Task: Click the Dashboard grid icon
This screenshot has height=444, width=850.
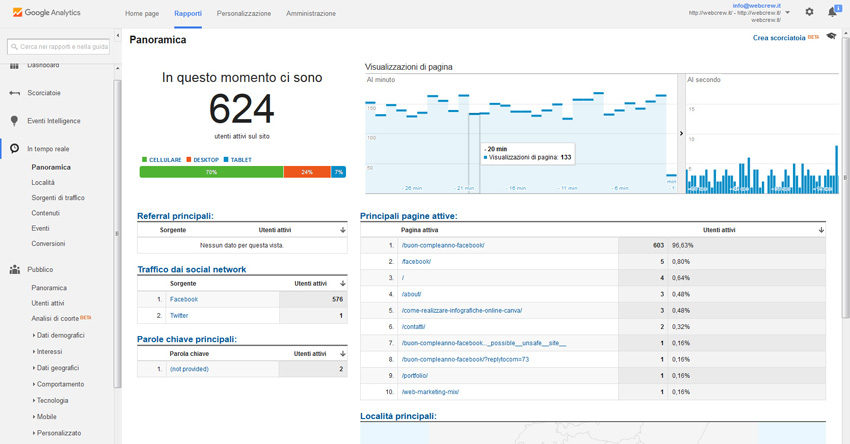Action: [x=15, y=66]
